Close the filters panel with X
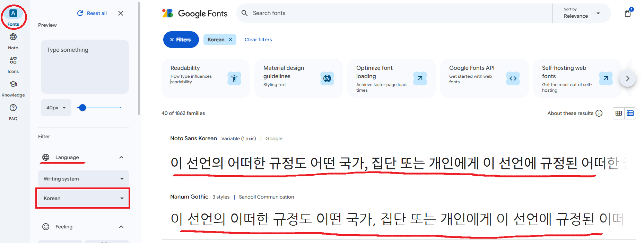The width and height of the screenshot is (644, 243). [121, 13]
